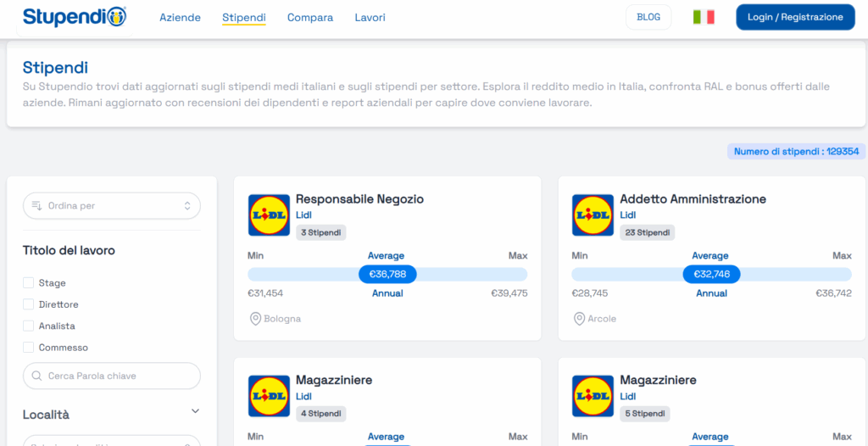Check the Commesso checkbox
Viewport: 868px width, 446px height.
(x=28, y=348)
